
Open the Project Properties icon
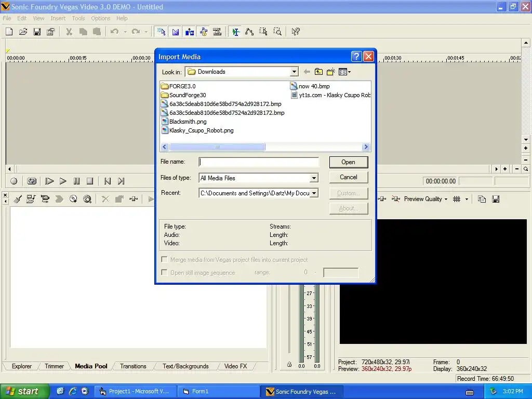click(50, 32)
